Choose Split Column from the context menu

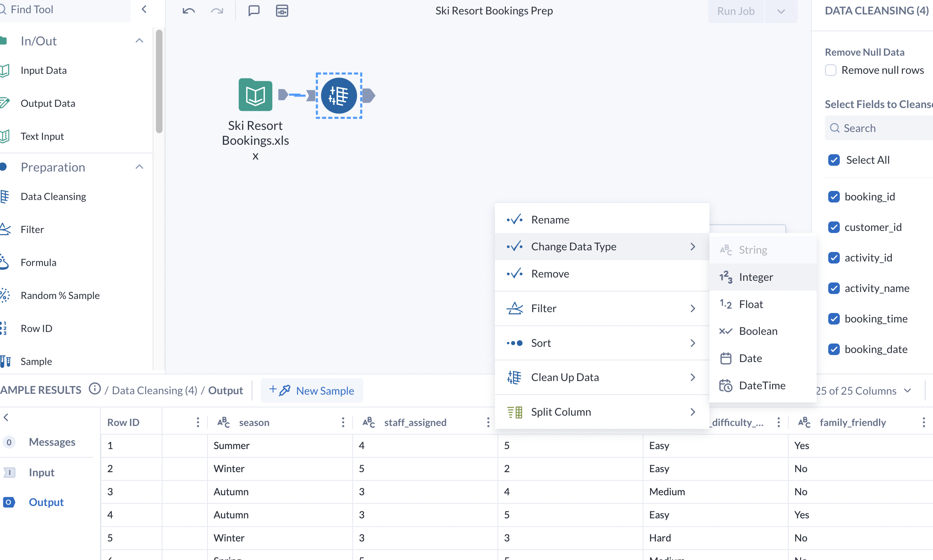point(561,412)
